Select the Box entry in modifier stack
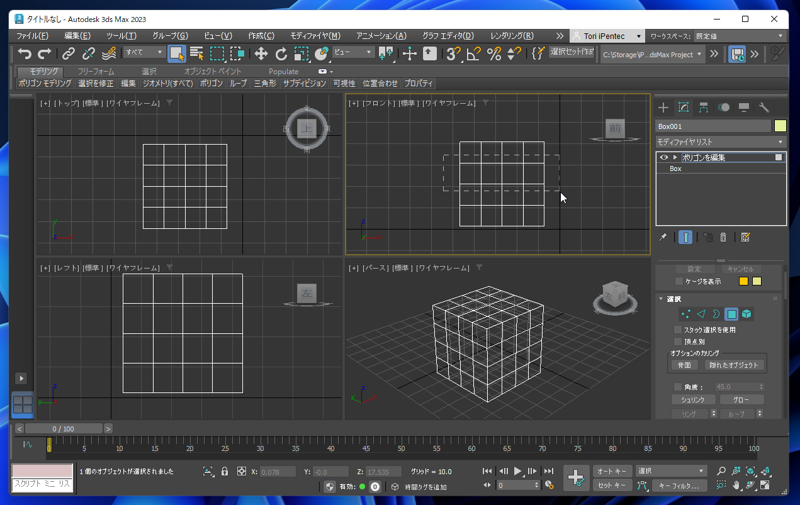 point(676,169)
